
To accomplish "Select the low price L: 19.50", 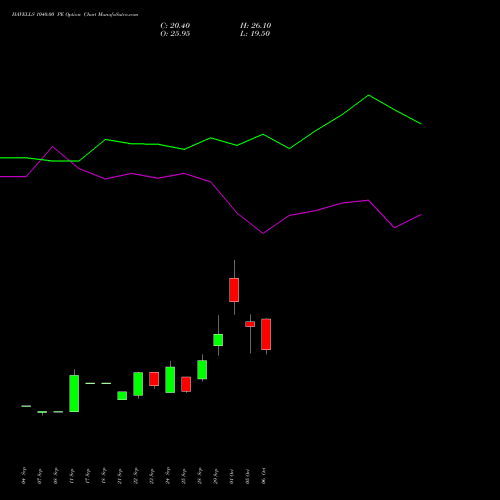I will [255, 34].
